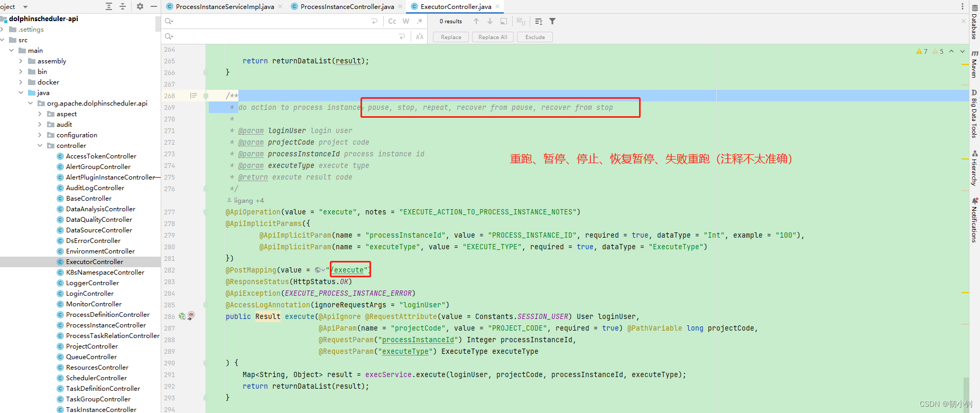Image resolution: width=980 pixels, height=413 pixels.
Task: Toggle whole Words (W) search option
Action: coord(406,21)
